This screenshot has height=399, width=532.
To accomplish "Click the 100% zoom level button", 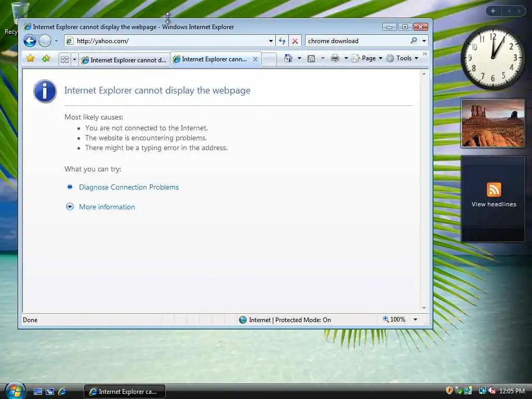I will 394,320.
